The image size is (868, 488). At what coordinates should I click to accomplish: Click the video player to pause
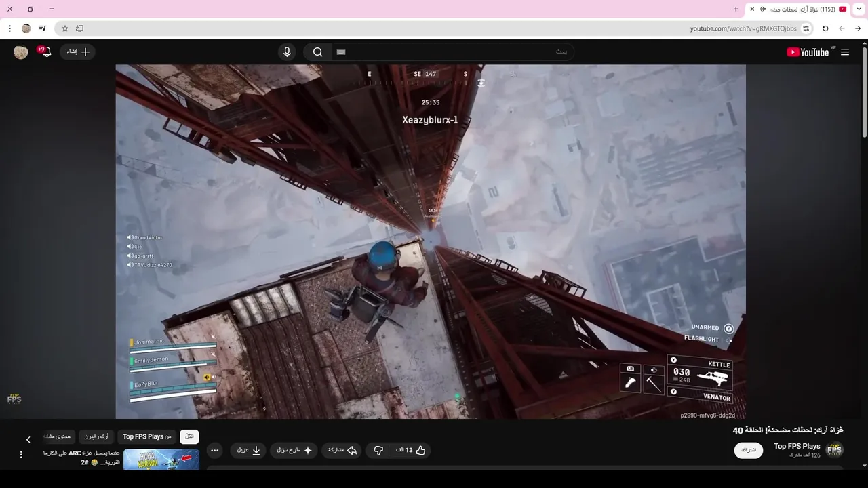click(x=431, y=241)
